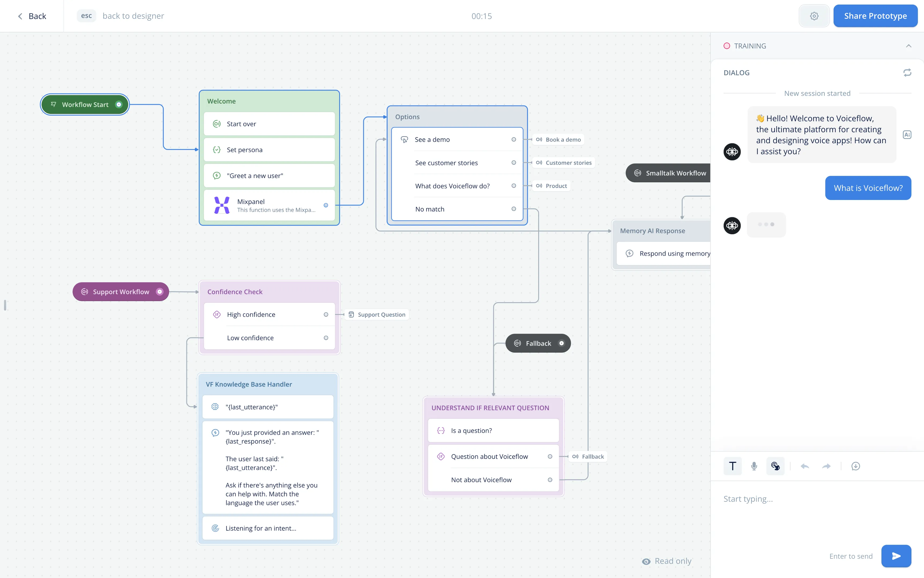Screen dimensions: 924x578
Task: Select the Book a demo intent chip
Action: click(559, 139)
